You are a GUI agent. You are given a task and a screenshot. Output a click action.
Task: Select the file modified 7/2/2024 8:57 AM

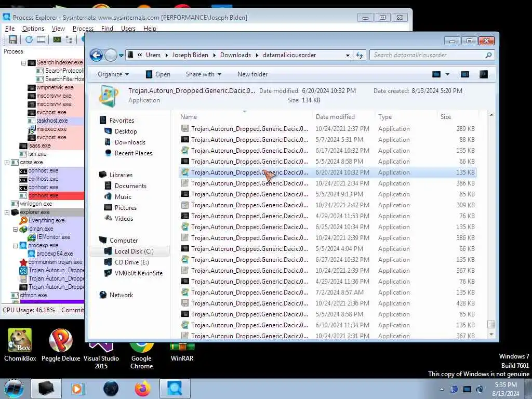(327, 292)
